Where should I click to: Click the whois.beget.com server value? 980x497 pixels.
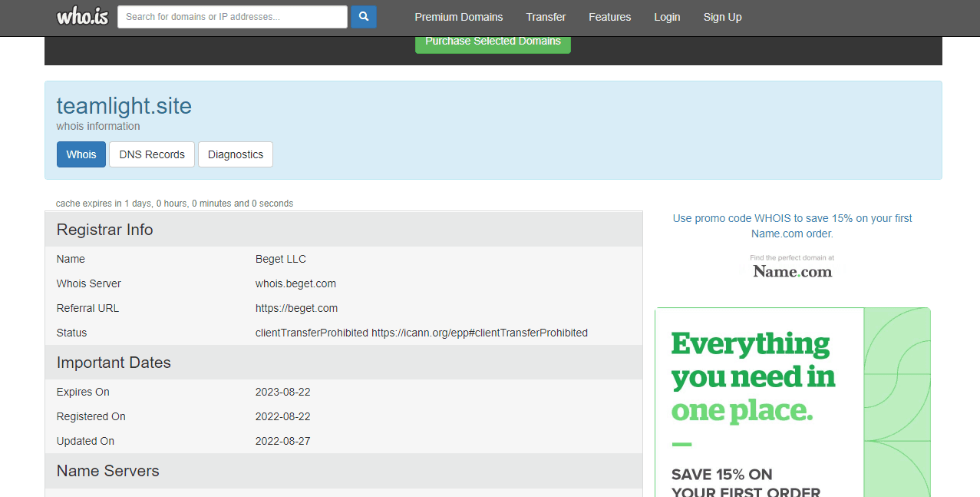295,283
